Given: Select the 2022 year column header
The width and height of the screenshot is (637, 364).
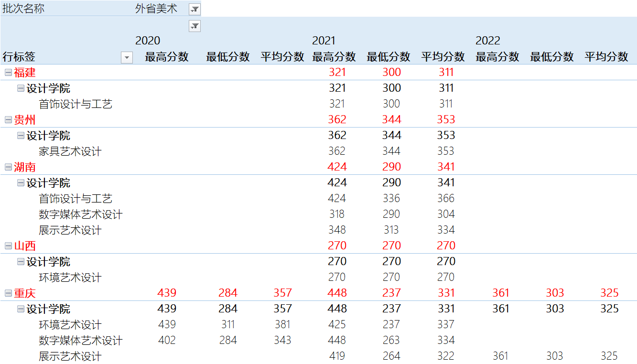Looking at the screenshot, I should pyautogui.click(x=487, y=41).
